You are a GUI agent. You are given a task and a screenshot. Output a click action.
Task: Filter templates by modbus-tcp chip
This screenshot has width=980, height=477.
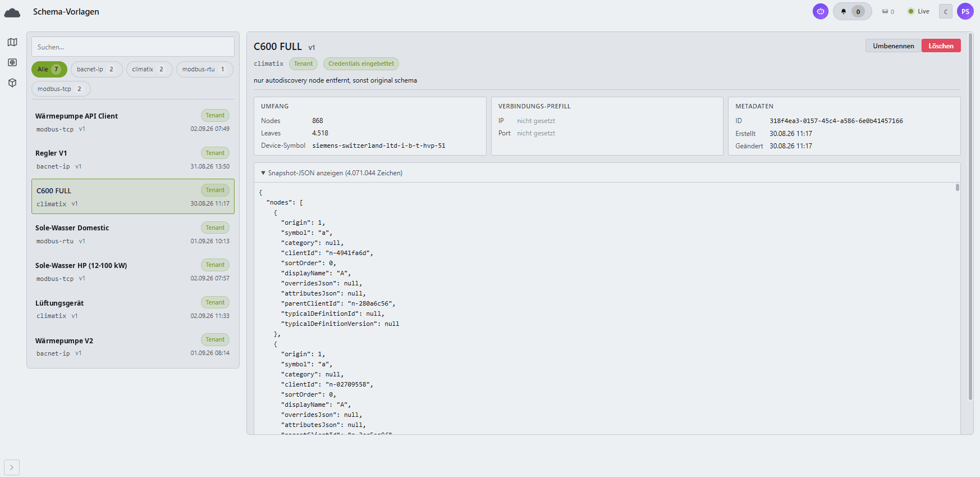pyautogui.click(x=61, y=89)
